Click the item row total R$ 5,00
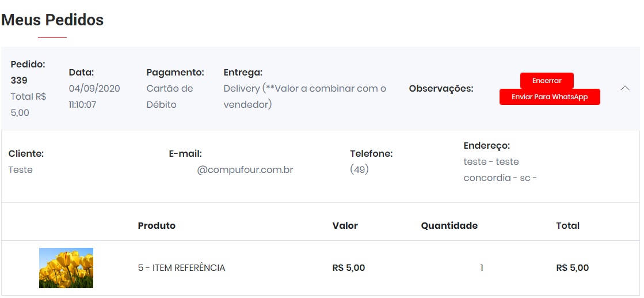 tap(572, 268)
